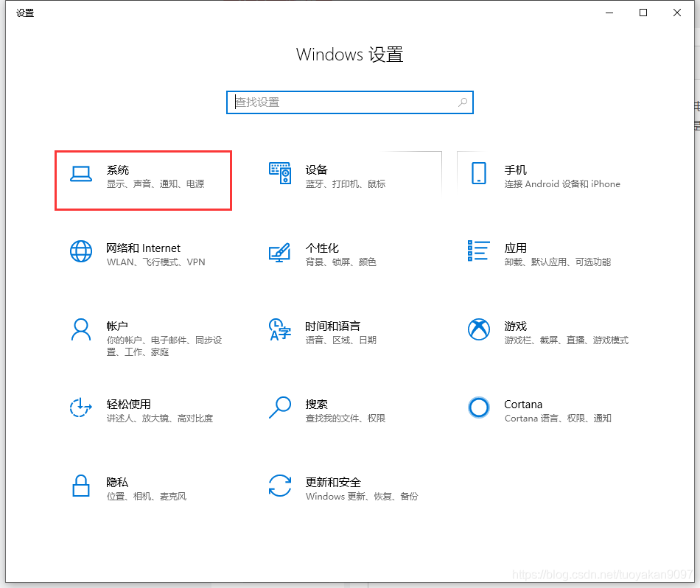Close the 设置 window
The height and width of the screenshot is (588, 700).
point(677,13)
